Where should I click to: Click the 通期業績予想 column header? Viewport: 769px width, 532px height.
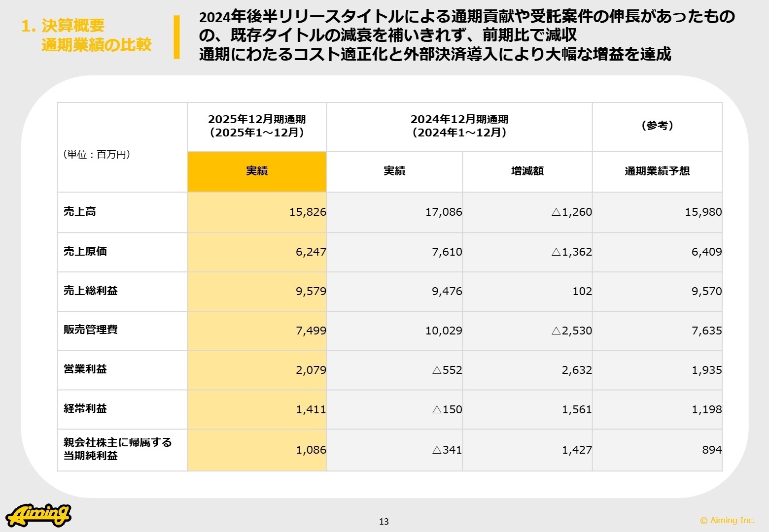[657, 171]
